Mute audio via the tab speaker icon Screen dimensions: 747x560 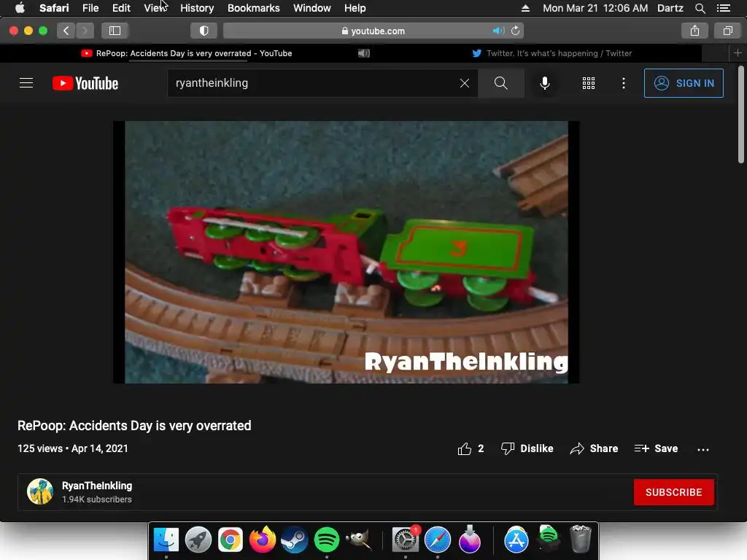click(x=364, y=53)
